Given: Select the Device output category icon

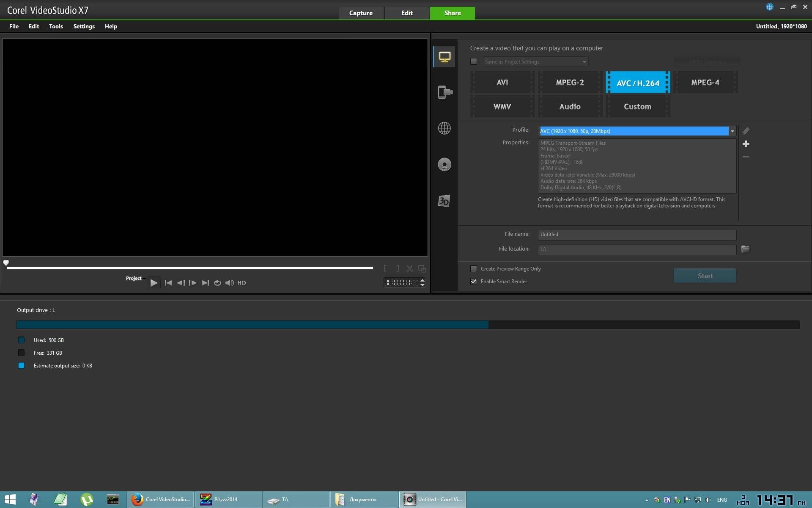Looking at the screenshot, I should click(444, 92).
